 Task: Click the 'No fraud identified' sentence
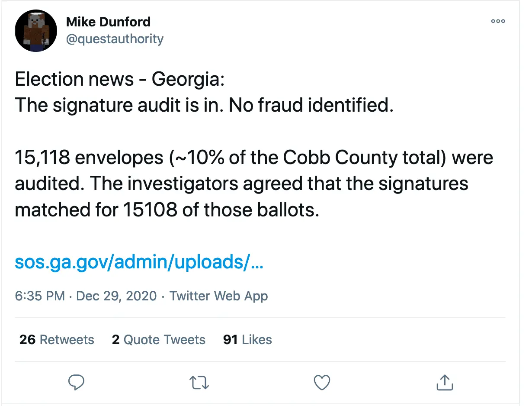[311, 106]
